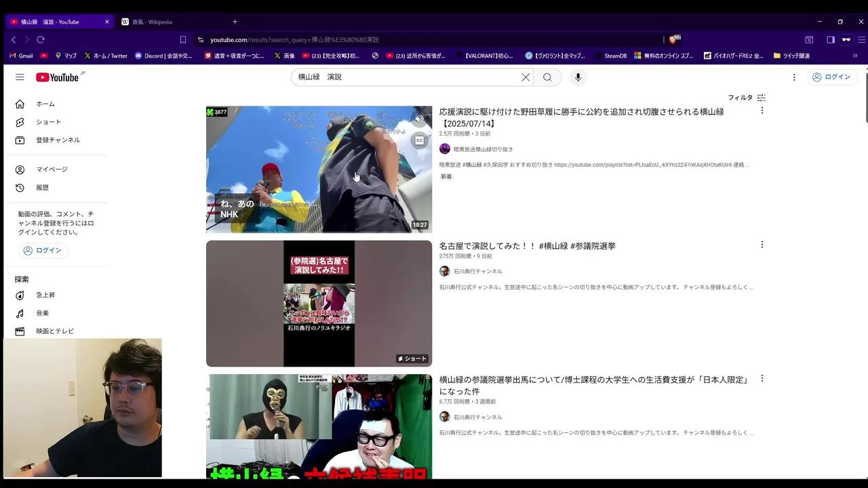Open title 応援演説に駆け付けた野田草履
Viewport: 868px width, 488px height.
click(x=581, y=118)
